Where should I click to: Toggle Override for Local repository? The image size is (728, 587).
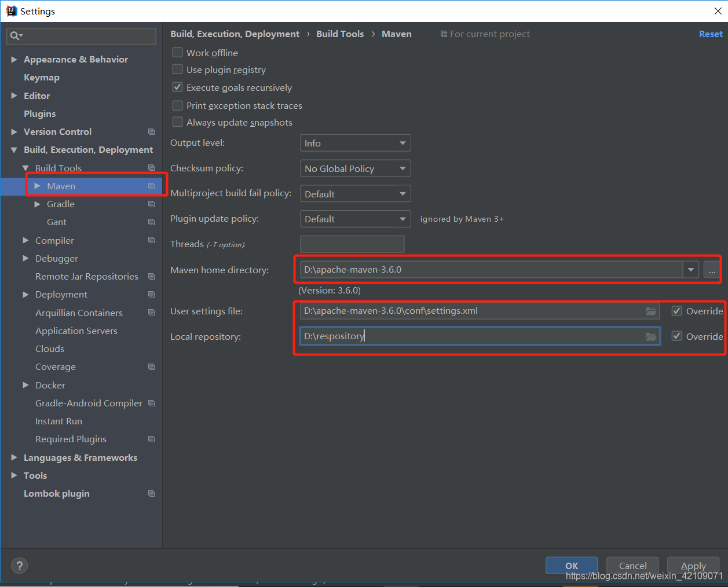[x=676, y=336]
